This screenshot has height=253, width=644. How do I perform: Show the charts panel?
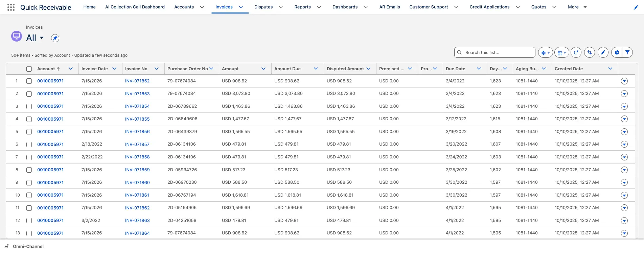617,52
